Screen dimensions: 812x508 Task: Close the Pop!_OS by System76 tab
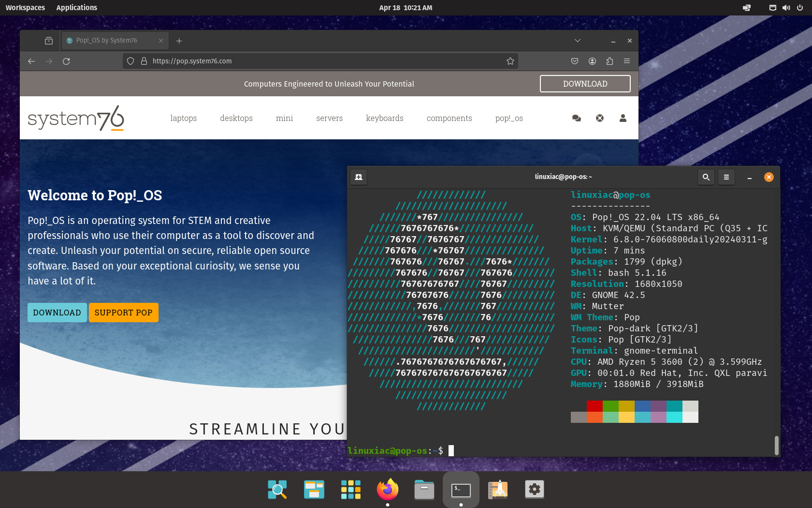click(161, 41)
